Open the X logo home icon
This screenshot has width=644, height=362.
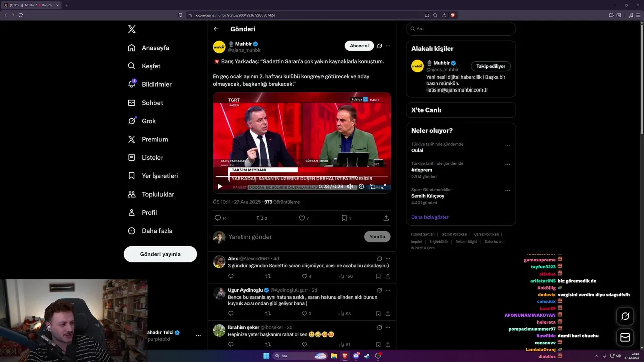[x=132, y=29]
